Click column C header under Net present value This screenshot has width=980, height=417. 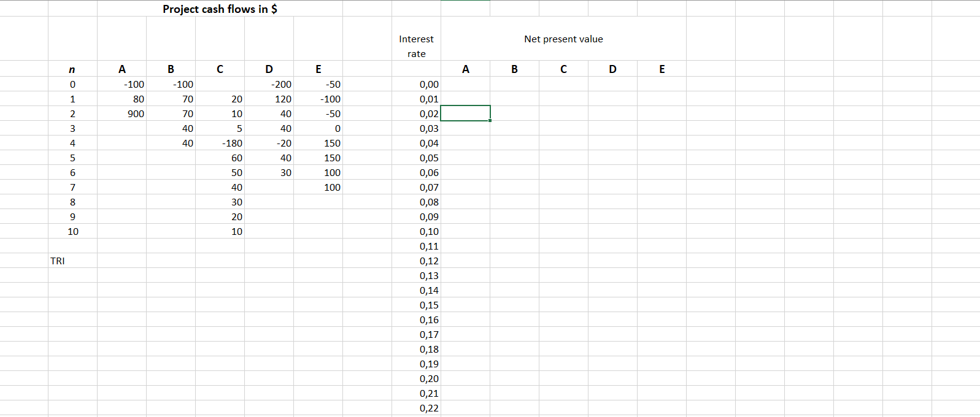click(x=563, y=69)
